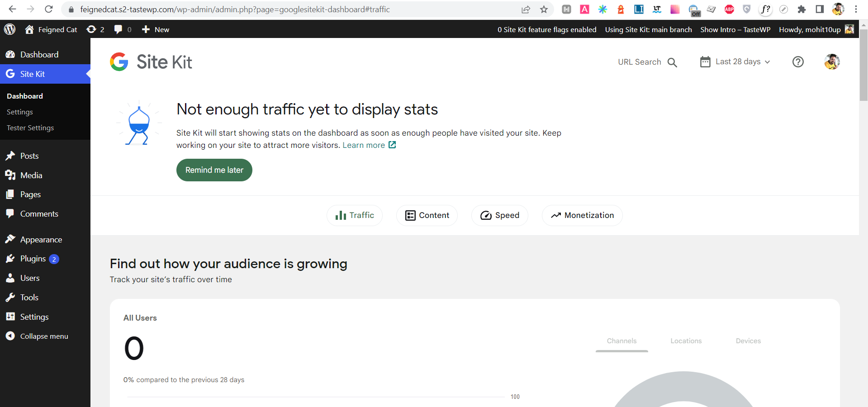Screen dimensions: 868x407
Task: Bookmark this page with star icon
Action: (544, 9)
